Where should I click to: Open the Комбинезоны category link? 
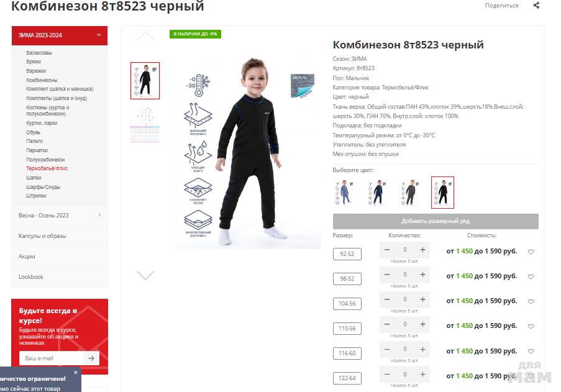[42, 80]
